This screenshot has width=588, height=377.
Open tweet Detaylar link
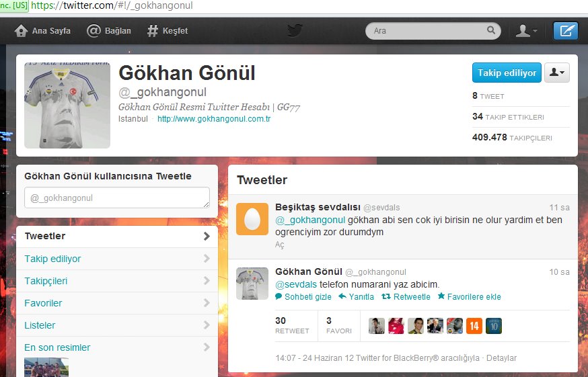(x=501, y=358)
